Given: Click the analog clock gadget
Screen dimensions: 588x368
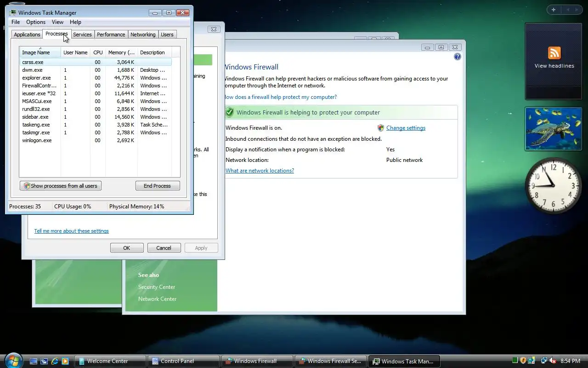Looking at the screenshot, I should [x=553, y=185].
